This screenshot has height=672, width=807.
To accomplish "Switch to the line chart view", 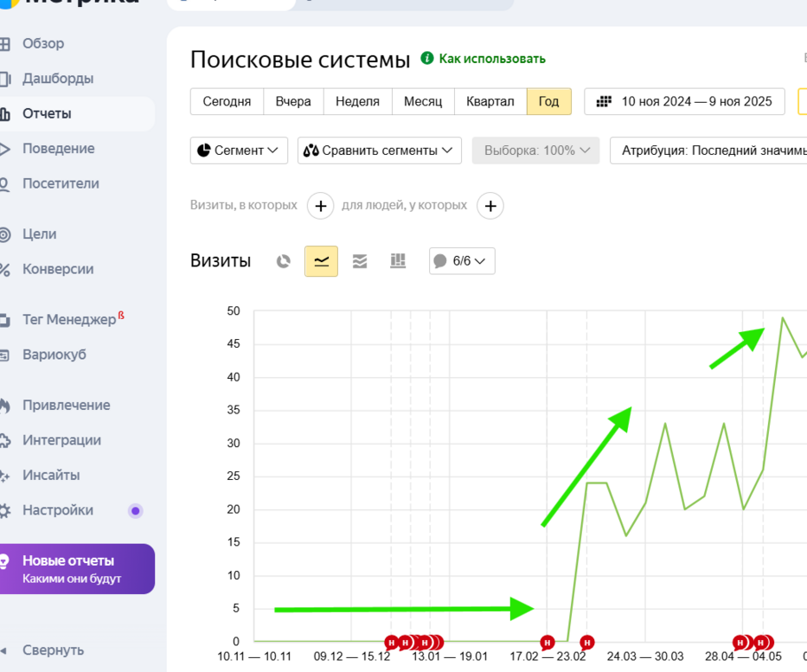I will coord(321,261).
